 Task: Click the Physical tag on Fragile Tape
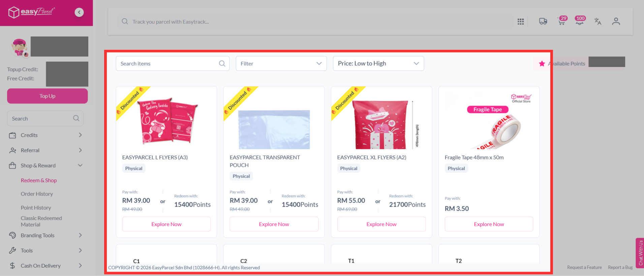click(x=456, y=168)
